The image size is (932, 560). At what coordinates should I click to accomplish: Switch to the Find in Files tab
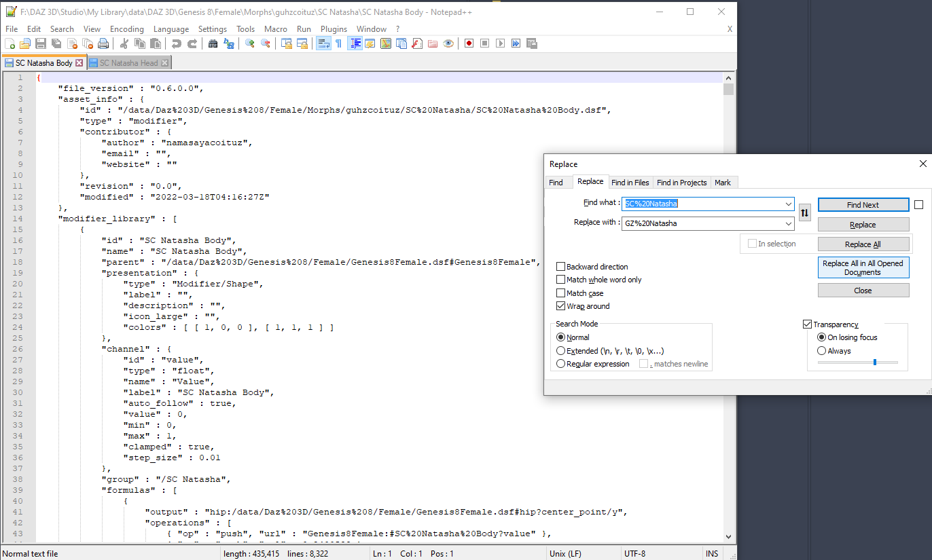tap(630, 183)
